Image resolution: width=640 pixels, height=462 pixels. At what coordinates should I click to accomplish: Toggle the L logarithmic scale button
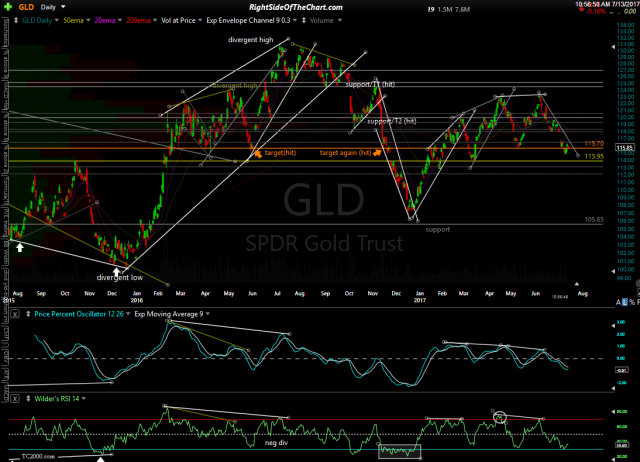[625, 302]
